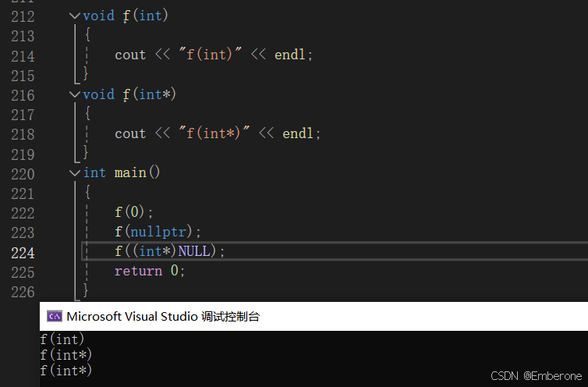This screenshot has height=387, width=588.
Task: Click endl on line 214
Action: [290, 55]
